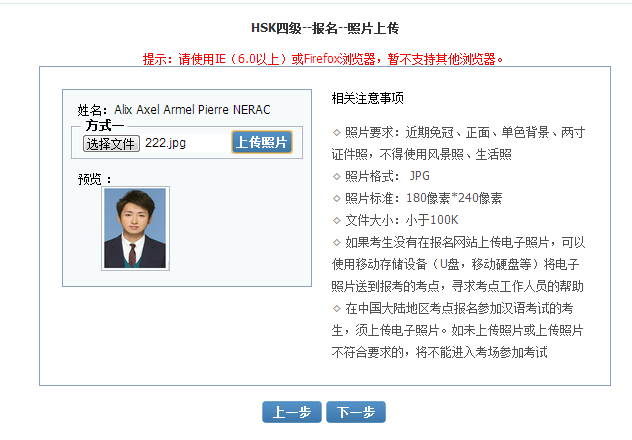This screenshot has height=440, width=632.
Task: Click the 相关注意事项 heading
Action: click(368, 98)
